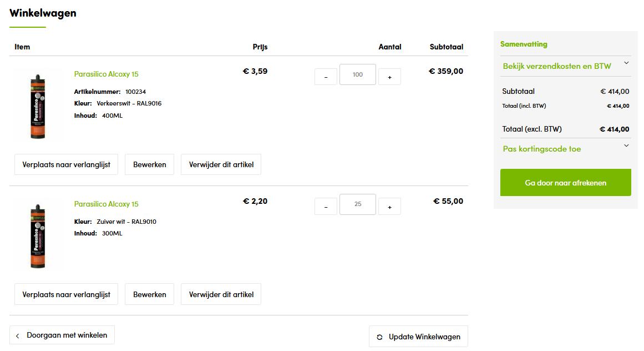The height and width of the screenshot is (351, 644).
Task: Open the Zuiver wit Parasilico product thumbnail
Action: (x=38, y=237)
